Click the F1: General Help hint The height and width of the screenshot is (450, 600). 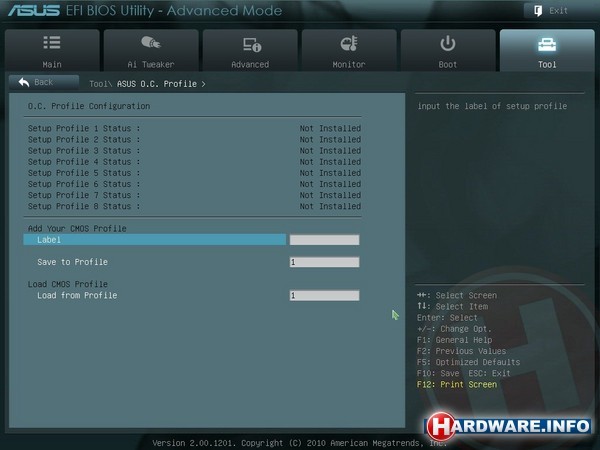click(455, 340)
